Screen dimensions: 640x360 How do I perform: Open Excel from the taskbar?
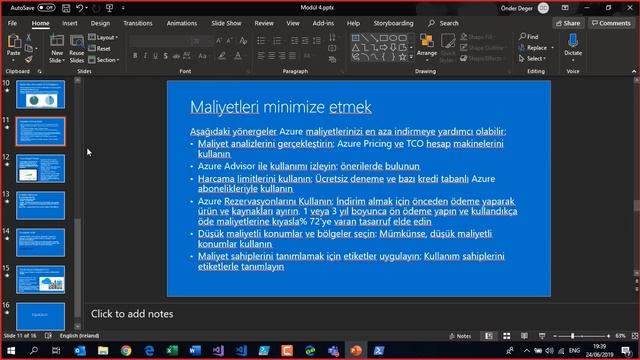pyautogui.click(x=172, y=351)
